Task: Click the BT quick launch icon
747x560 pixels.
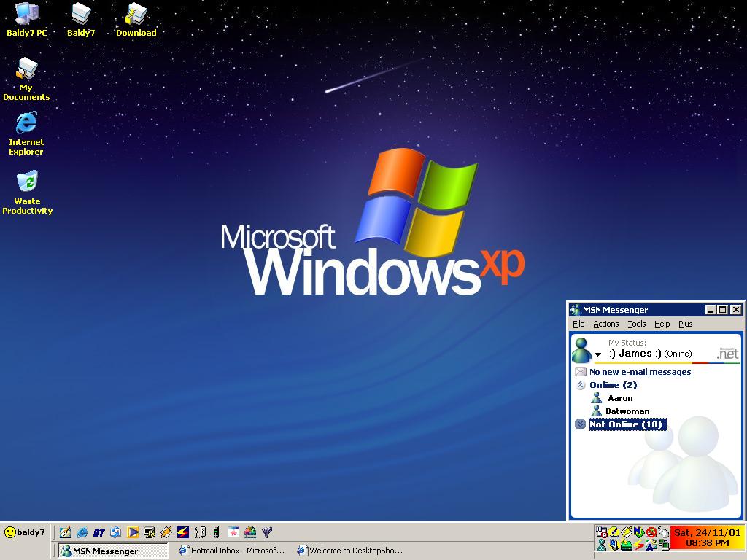Action: [98, 532]
